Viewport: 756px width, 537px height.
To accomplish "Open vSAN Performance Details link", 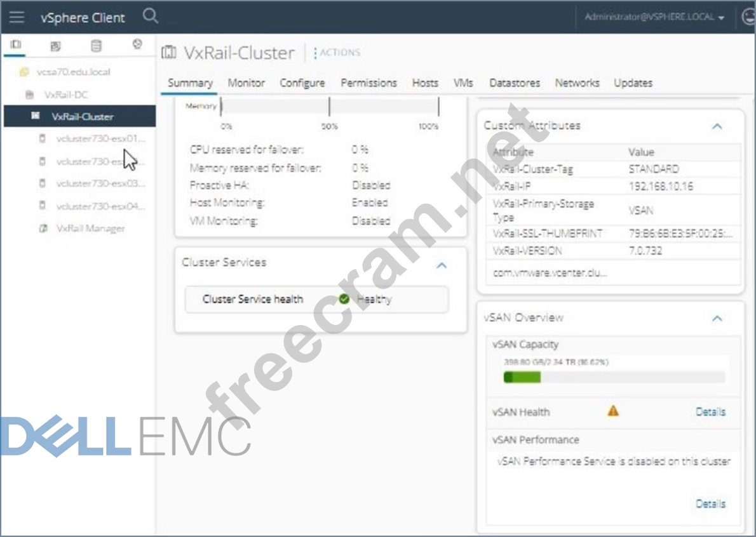I will point(710,503).
